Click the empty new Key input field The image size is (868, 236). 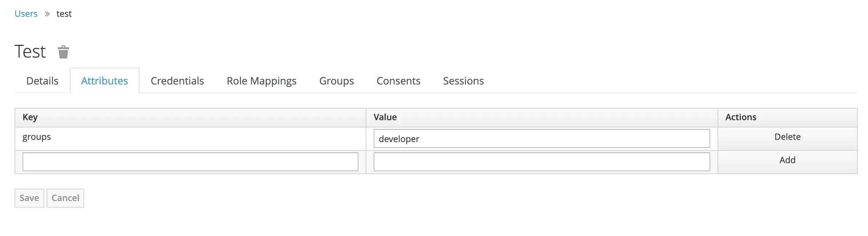coord(190,162)
